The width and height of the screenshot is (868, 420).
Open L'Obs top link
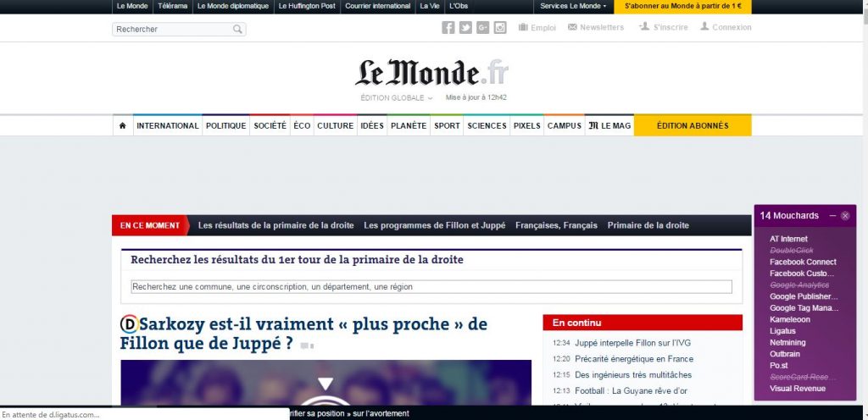click(459, 6)
